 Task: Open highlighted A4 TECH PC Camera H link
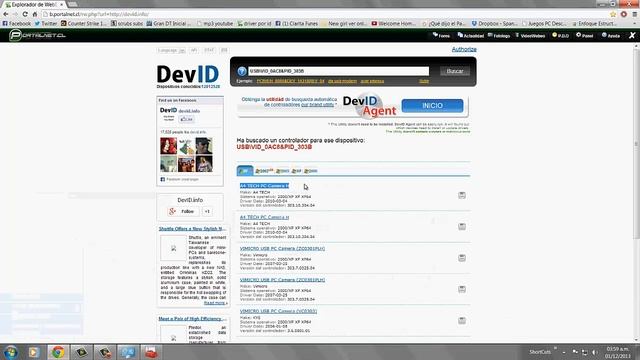tap(264, 186)
